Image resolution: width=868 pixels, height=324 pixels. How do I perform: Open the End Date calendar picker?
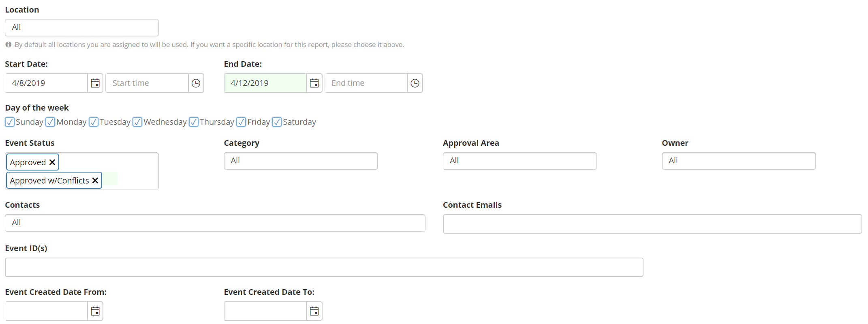point(314,83)
